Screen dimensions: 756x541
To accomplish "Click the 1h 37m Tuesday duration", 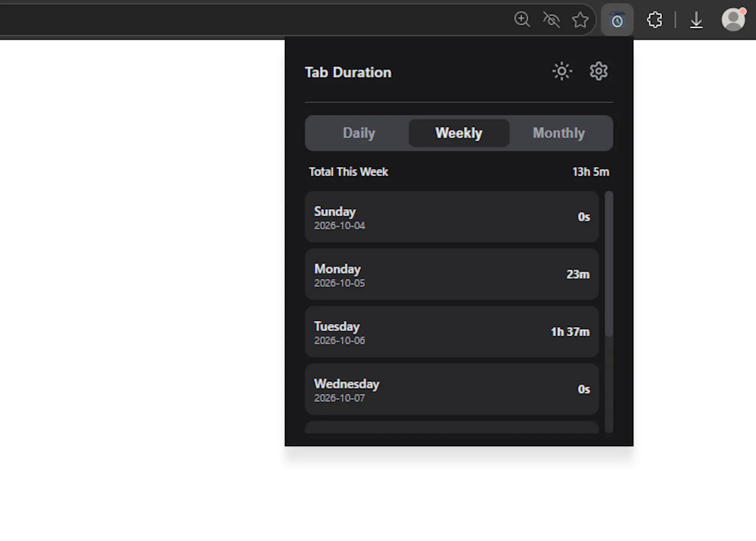I will click(x=570, y=332).
